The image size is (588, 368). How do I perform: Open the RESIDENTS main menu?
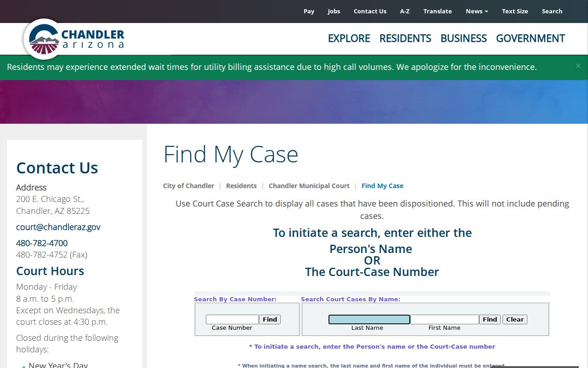click(x=405, y=38)
